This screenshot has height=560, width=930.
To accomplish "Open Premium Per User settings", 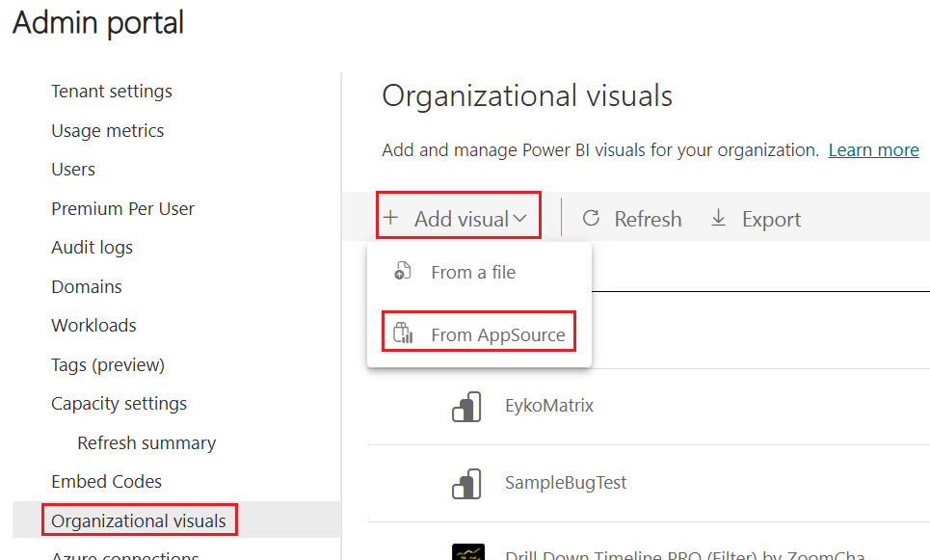I will coord(123,209).
